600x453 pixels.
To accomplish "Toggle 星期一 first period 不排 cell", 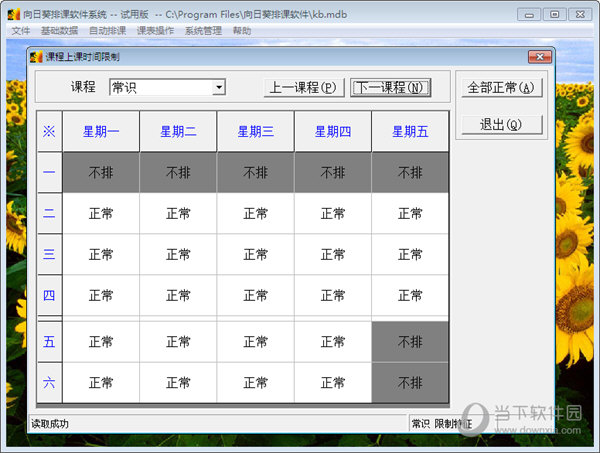I will 101,172.
